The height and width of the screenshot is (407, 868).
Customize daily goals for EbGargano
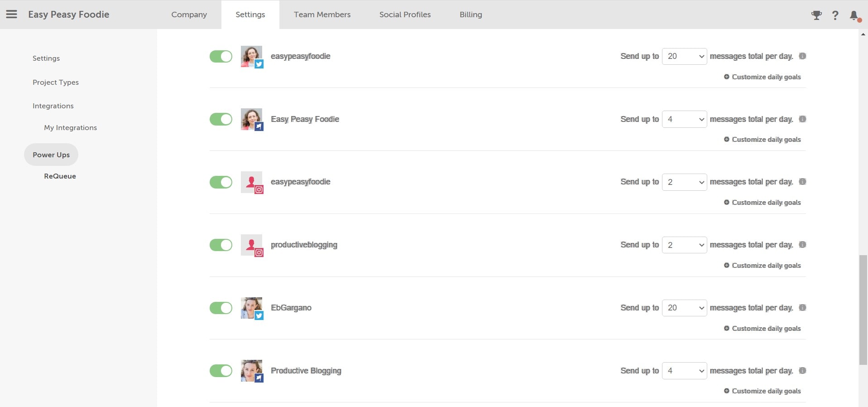coord(762,329)
